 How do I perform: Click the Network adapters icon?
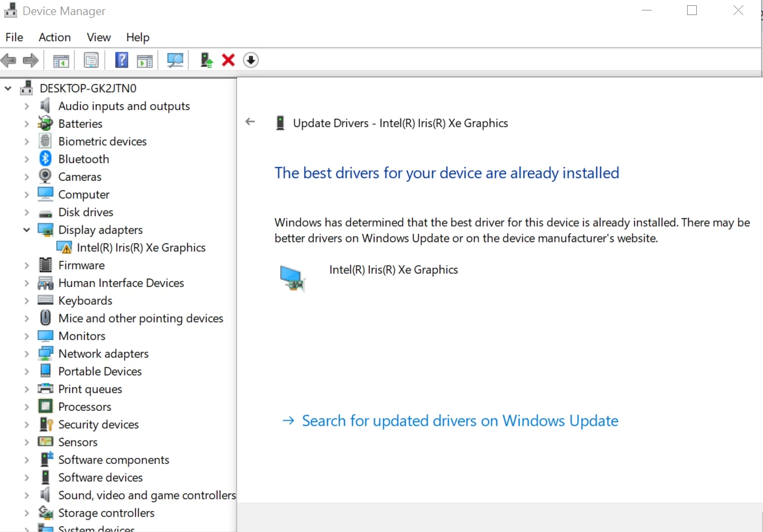(45, 353)
